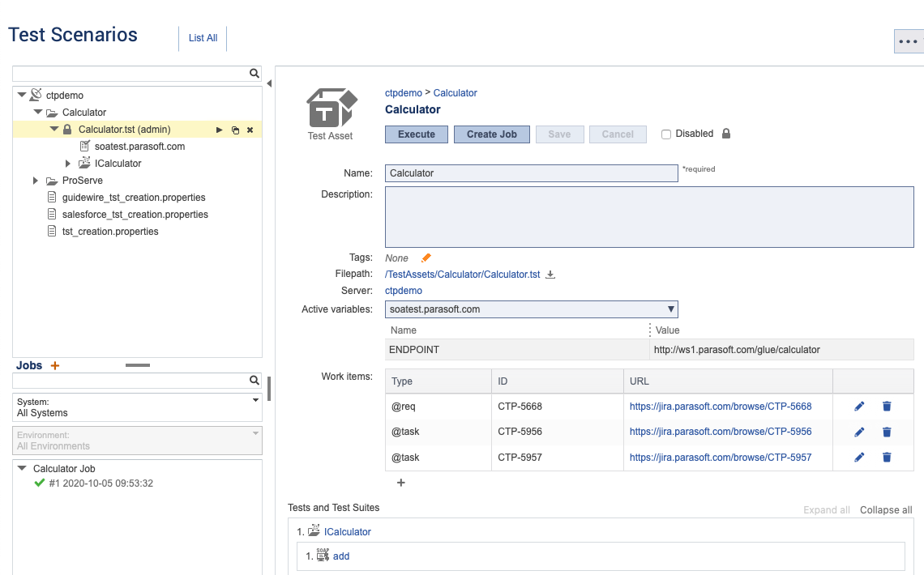Click the ICalculator suite icon in tree
The height and width of the screenshot is (575, 924).
[84, 163]
